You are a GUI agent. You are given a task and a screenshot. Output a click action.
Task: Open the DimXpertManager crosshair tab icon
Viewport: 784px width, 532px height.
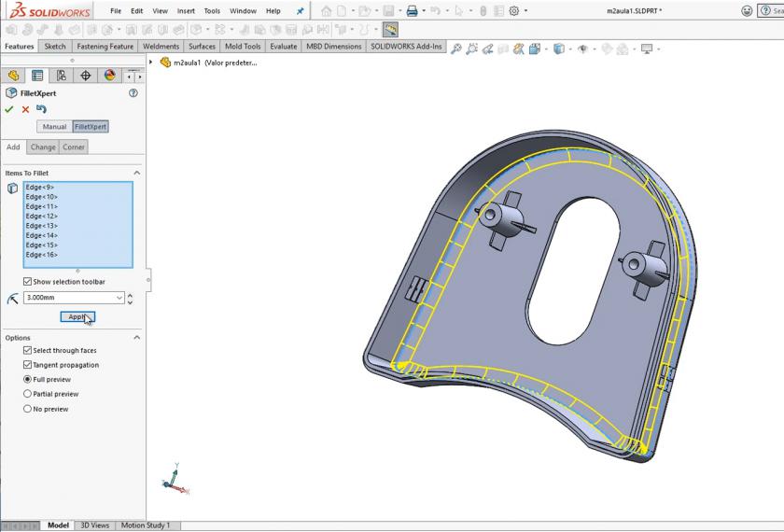86,76
